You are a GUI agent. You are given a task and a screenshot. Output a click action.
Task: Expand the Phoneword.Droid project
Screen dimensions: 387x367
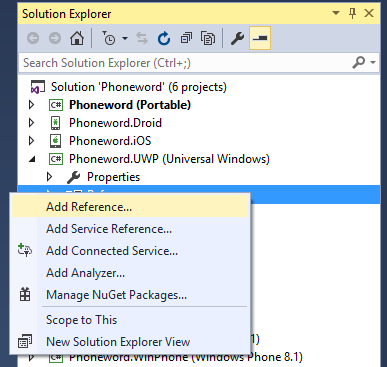(x=32, y=123)
